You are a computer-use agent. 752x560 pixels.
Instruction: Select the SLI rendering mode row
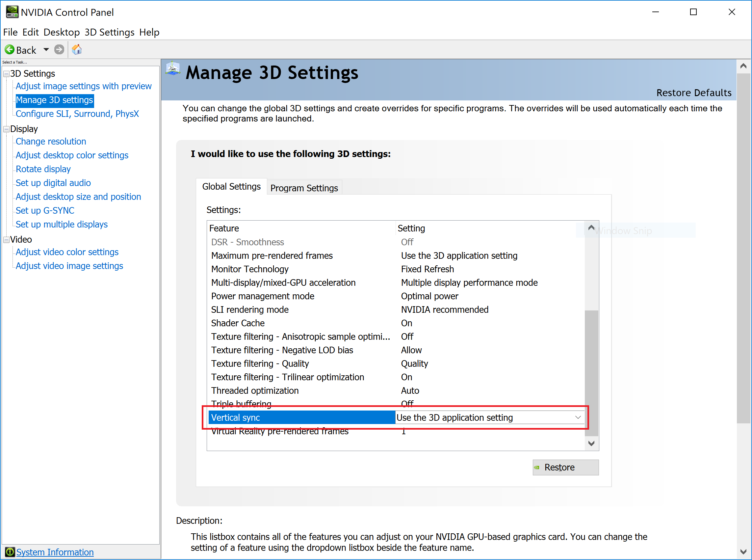pos(396,310)
